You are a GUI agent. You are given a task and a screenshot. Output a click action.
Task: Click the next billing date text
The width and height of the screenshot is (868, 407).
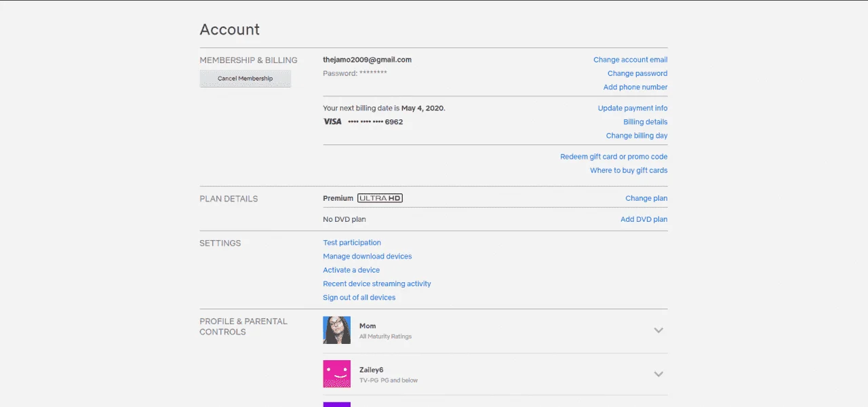(x=384, y=108)
